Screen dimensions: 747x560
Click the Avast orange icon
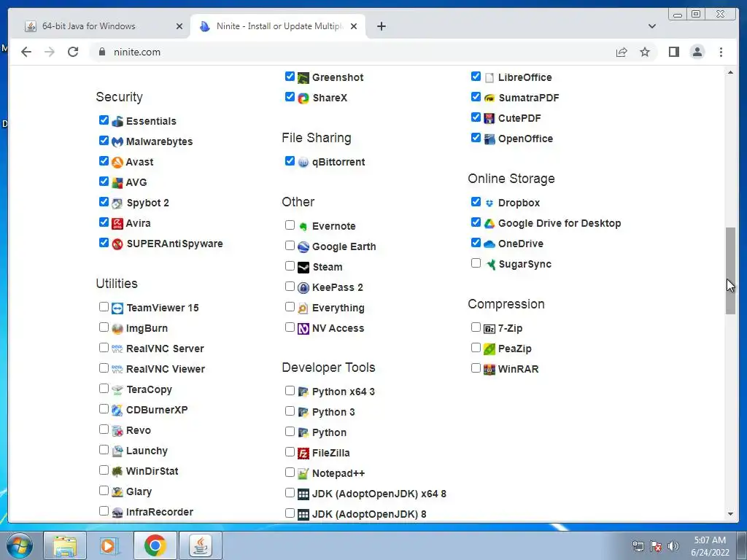tap(117, 163)
